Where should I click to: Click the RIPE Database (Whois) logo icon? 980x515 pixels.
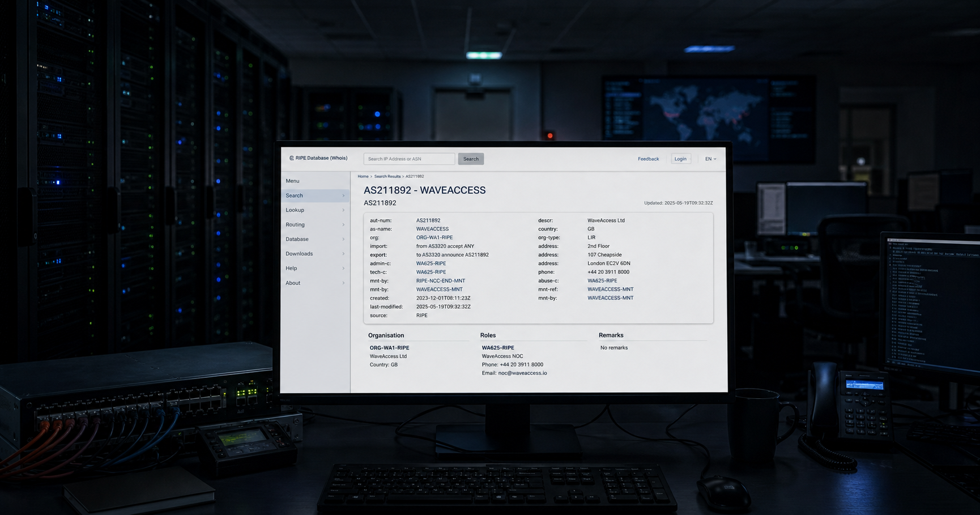coord(292,158)
